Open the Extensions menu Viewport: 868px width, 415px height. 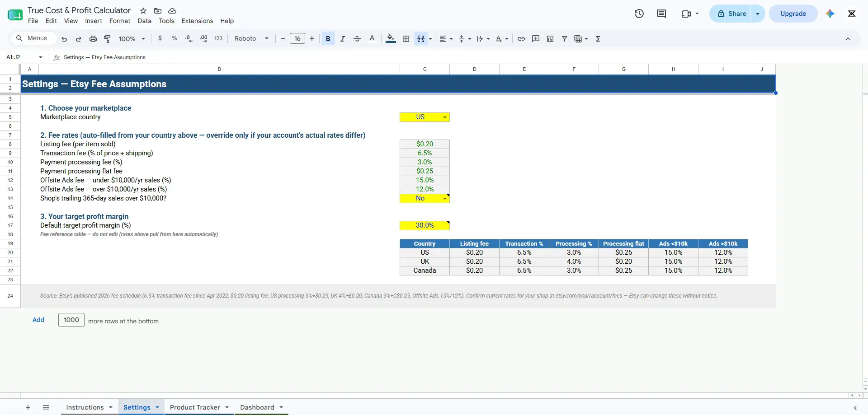coord(197,21)
